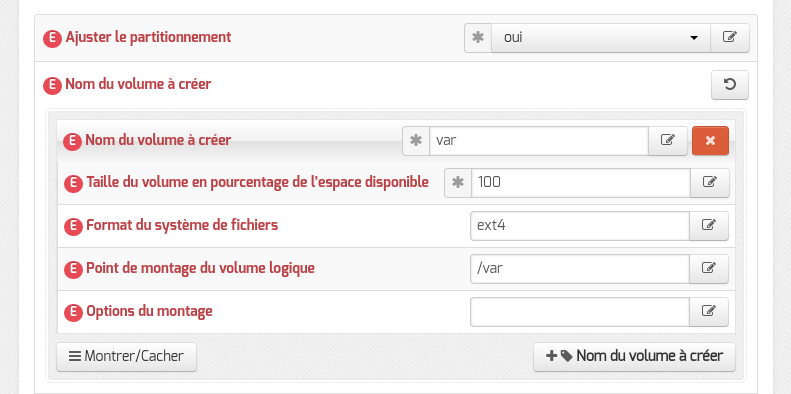Click edit icon beside Ajuster le partitionnement

729,38
